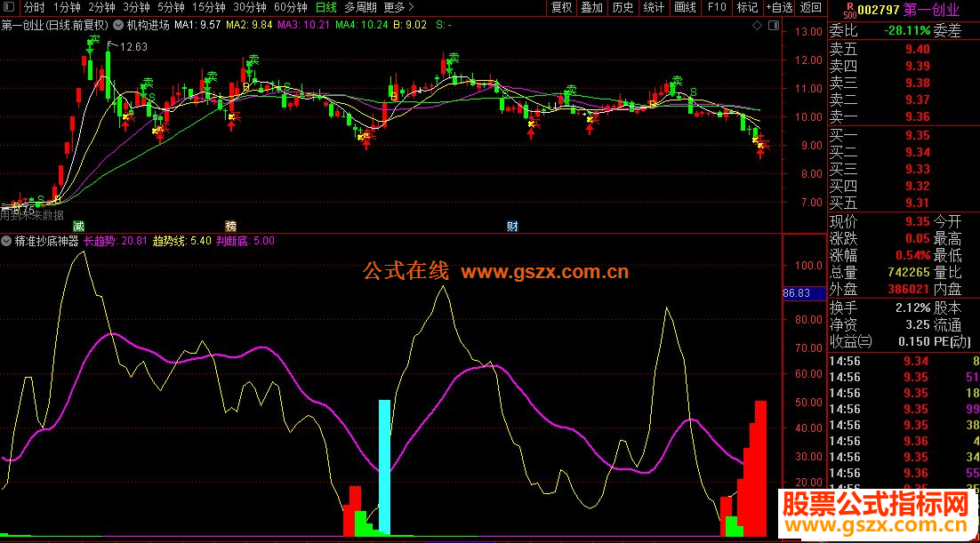Click the chart title 第一创业(日线.前复权)

tap(54, 25)
